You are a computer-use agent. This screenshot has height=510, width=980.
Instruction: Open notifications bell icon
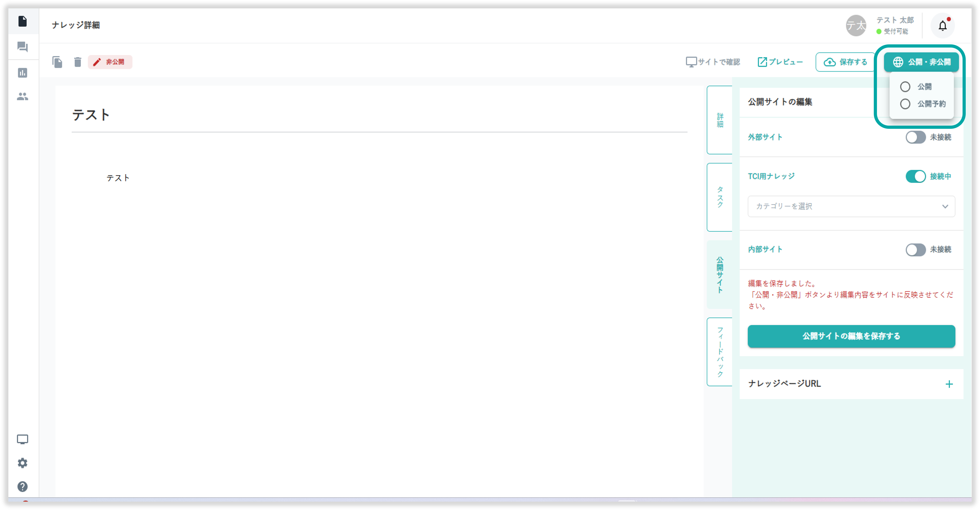click(x=942, y=26)
